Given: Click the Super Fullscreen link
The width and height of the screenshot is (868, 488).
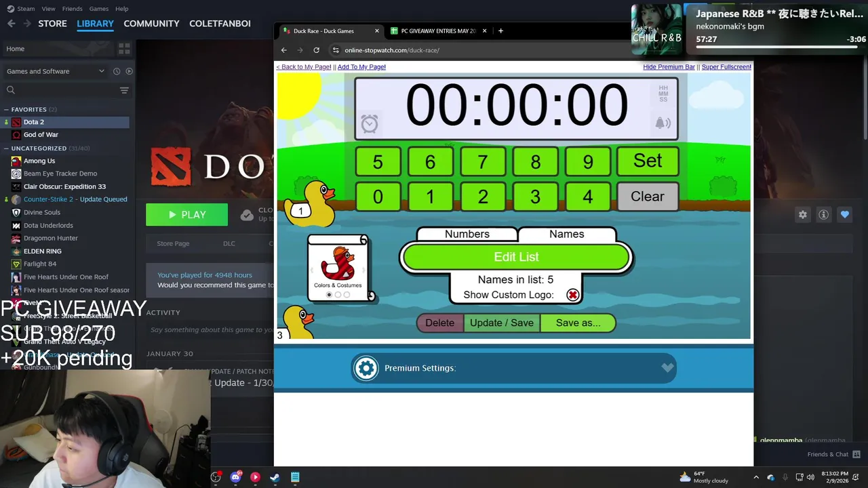Looking at the screenshot, I should (726, 67).
